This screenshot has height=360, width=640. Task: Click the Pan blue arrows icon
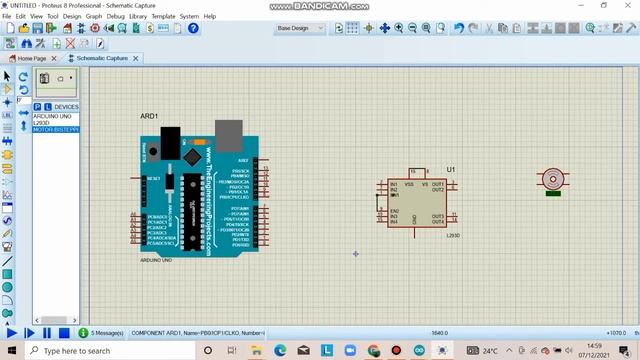tap(384, 28)
